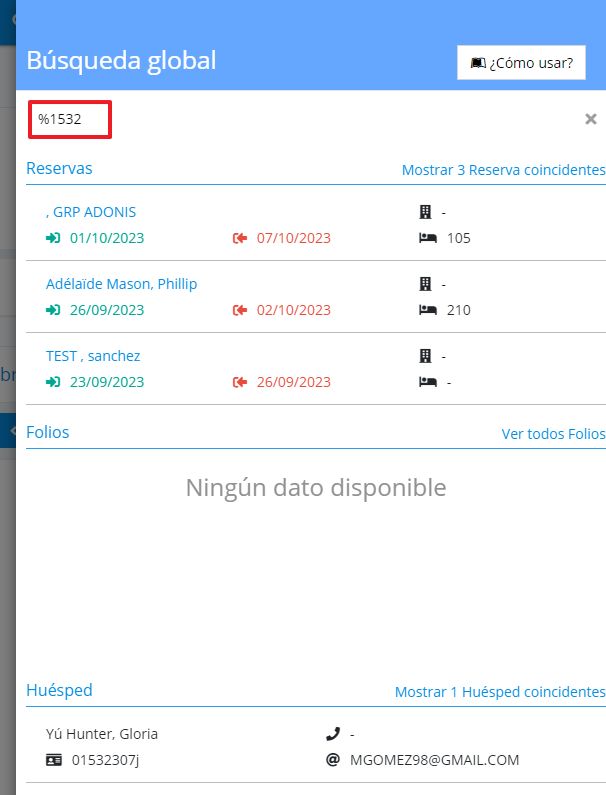Open Mostrar 3 Reserva coincidentes link
The height and width of the screenshot is (795, 606).
tap(503, 170)
